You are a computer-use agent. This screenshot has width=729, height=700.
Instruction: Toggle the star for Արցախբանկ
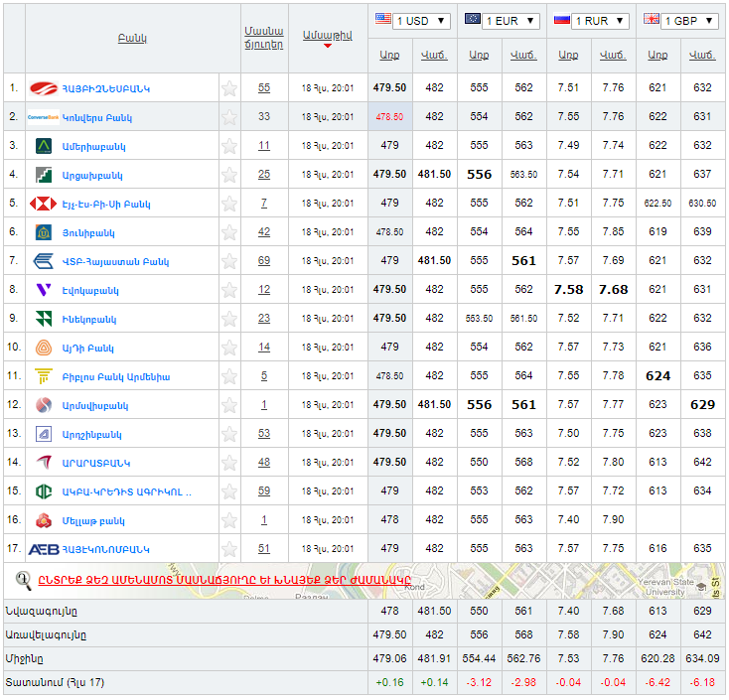coord(229,175)
